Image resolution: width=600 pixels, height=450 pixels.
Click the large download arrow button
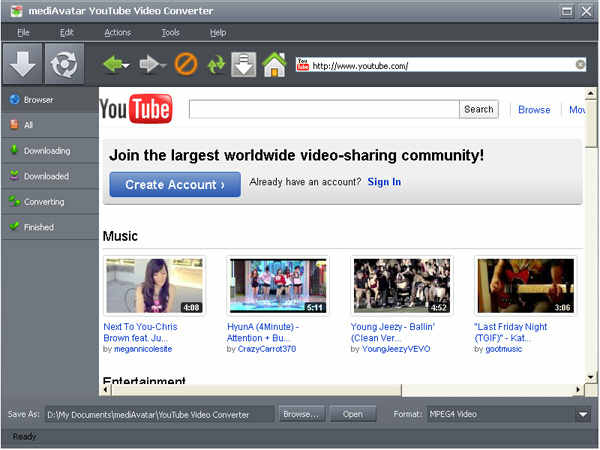(x=22, y=64)
